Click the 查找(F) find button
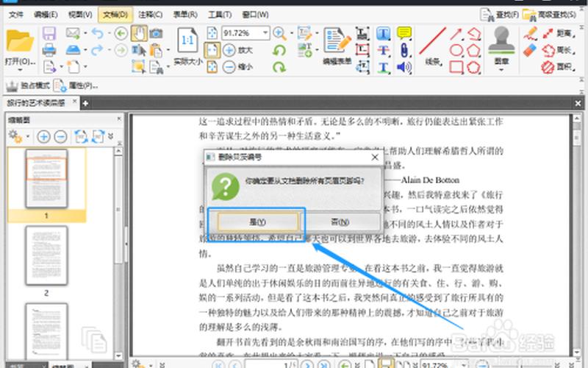 coord(499,15)
